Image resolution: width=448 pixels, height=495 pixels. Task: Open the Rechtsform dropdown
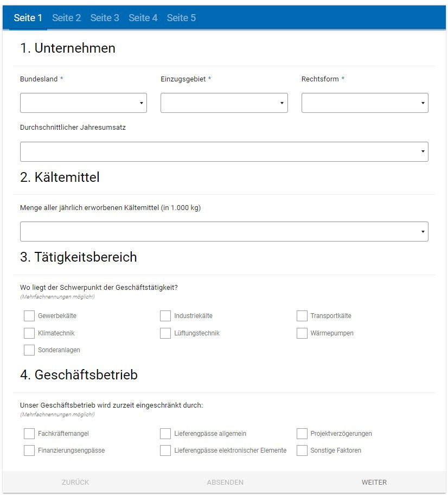(364, 103)
